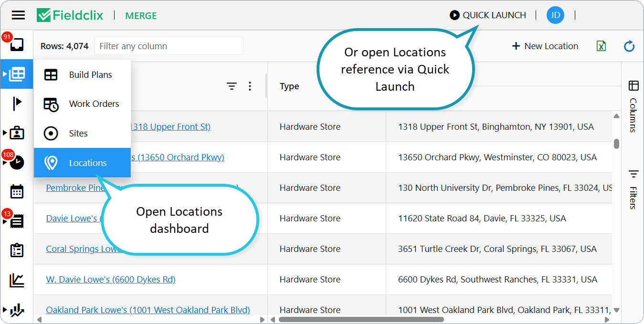Open the calendar sidebar icon
The height and width of the screenshot is (324, 644).
(x=17, y=191)
